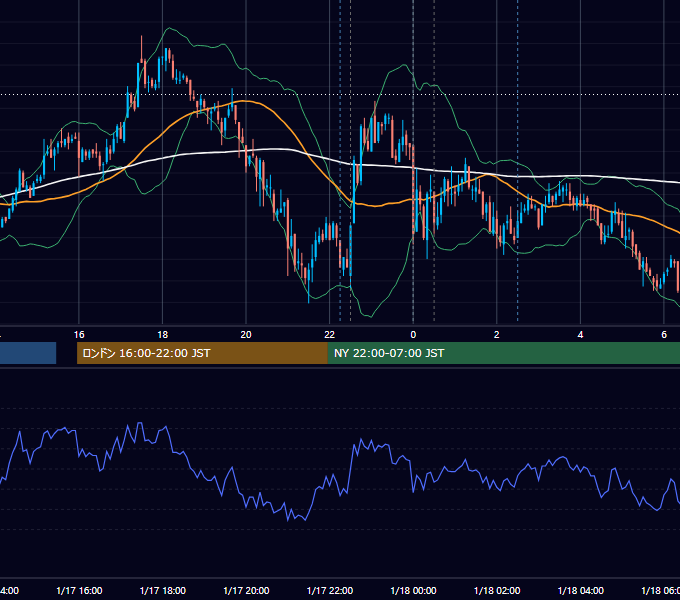Click the "1/17 22:00" date label

click(x=330, y=590)
